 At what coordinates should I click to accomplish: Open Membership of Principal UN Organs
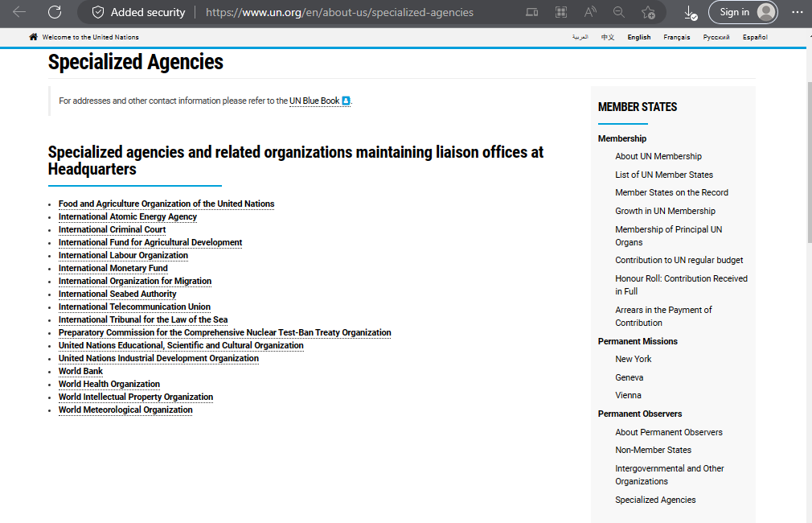(x=669, y=236)
